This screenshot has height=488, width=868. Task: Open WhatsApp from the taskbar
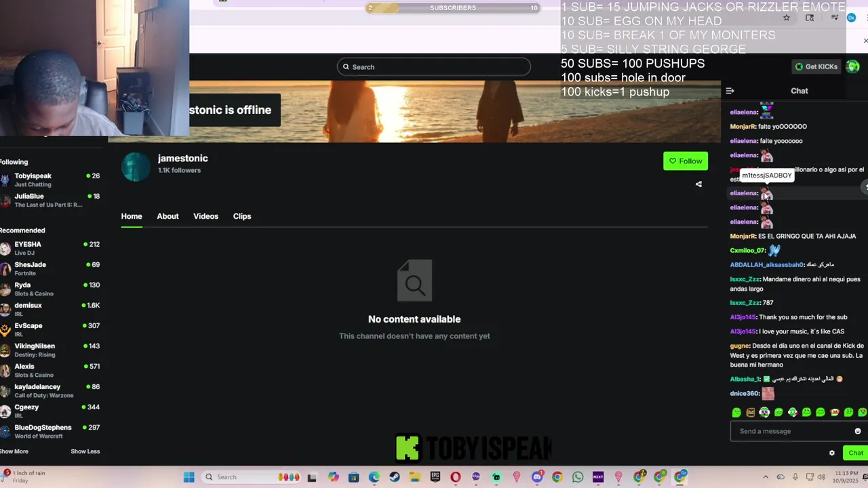tap(578, 477)
